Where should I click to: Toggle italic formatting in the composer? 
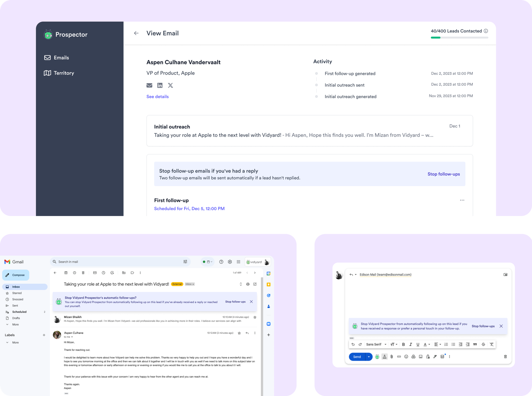click(x=411, y=344)
